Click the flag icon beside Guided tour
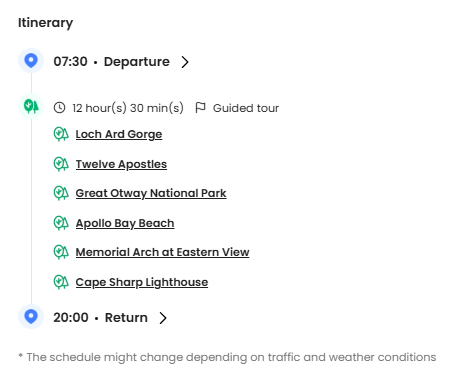 pyautogui.click(x=200, y=108)
